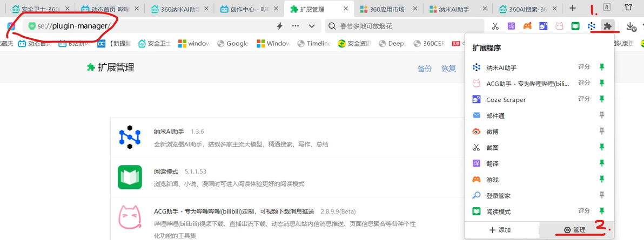Click 评分 next to 阅读模式
The height and width of the screenshot is (240, 644).
coord(584,211)
